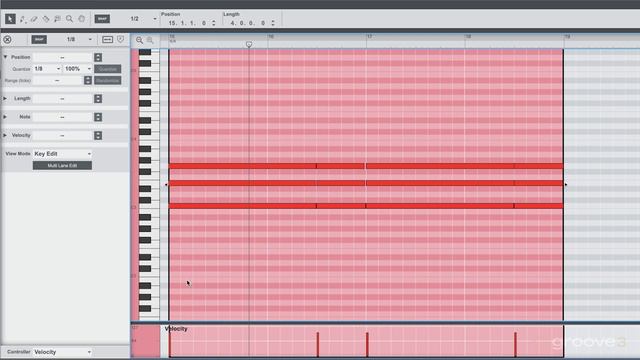This screenshot has width=640, height=360.
Task: Adjust the toolbar Length stepper arrows
Action: tap(273, 23)
